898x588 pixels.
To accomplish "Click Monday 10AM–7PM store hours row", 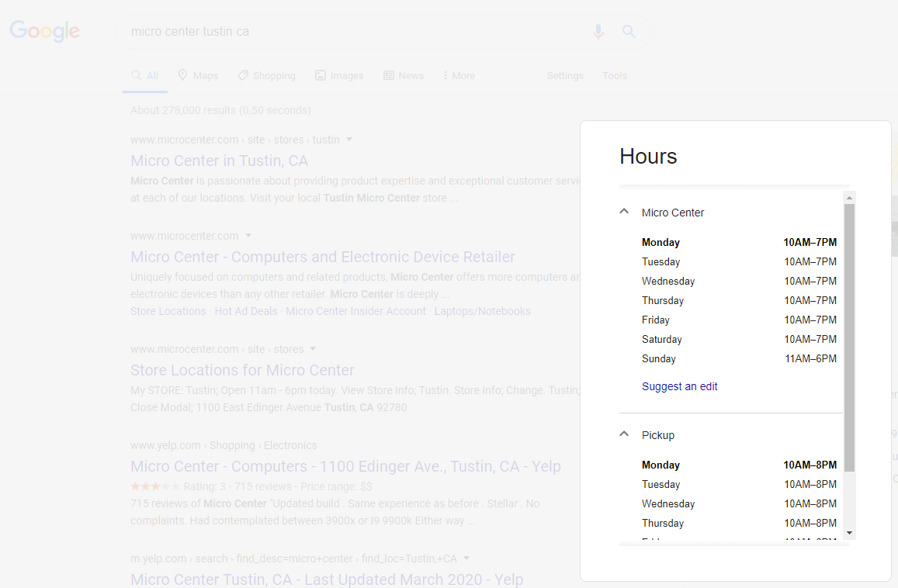I will [739, 243].
